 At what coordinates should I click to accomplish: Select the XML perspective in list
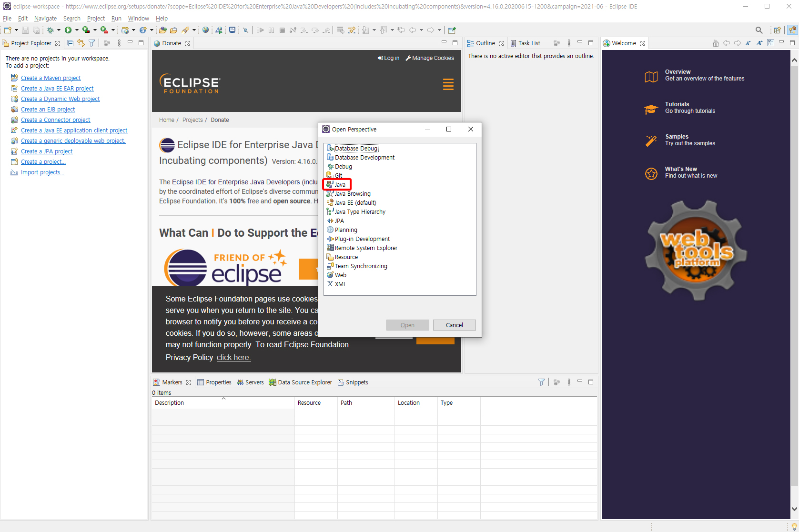coord(337,284)
